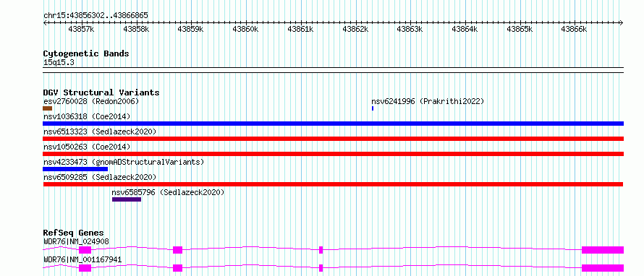Open the nsv6241996 (Prakrithi2022) variant label

[x=428, y=101]
